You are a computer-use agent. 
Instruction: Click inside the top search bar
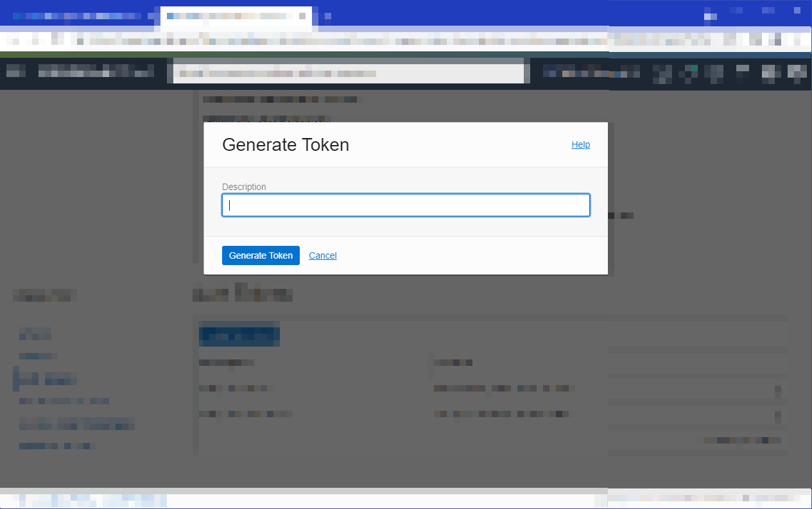point(350,71)
